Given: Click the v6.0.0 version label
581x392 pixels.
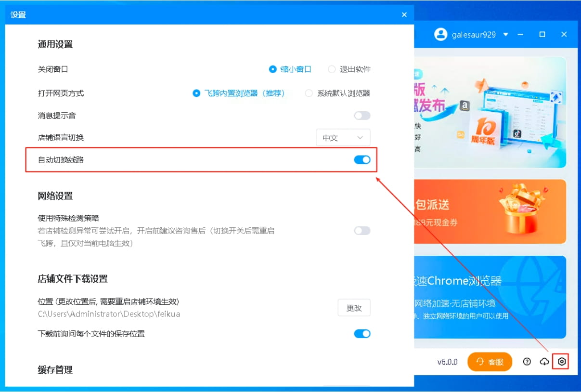Looking at the screenshot, I should coord(447,362).
